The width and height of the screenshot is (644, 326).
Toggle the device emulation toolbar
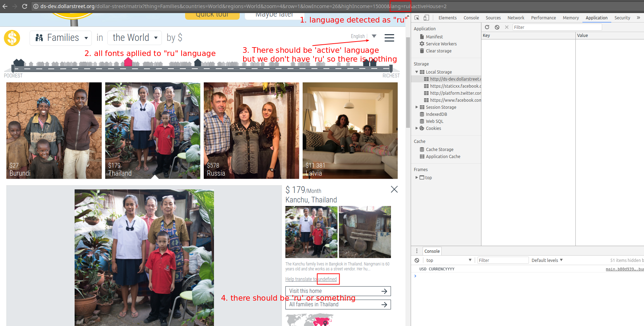click(x=426, y=17)
